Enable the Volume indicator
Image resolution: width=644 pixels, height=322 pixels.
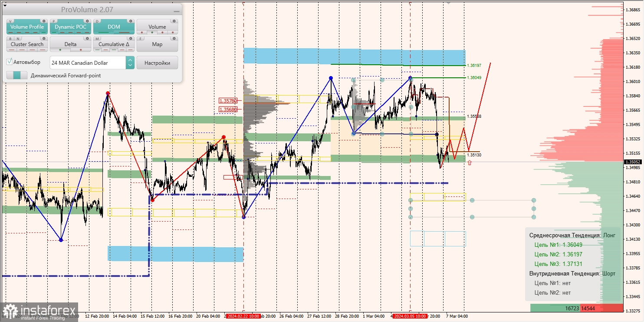157,27
